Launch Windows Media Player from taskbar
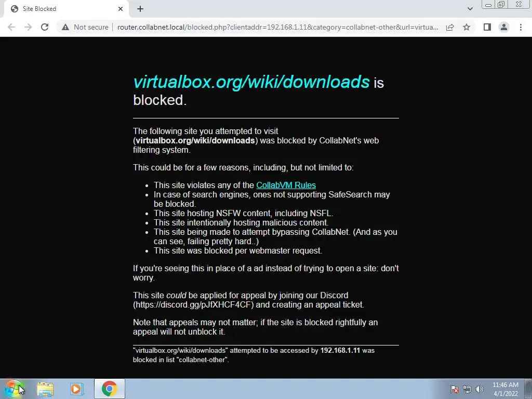 click(x=77, y=389)
